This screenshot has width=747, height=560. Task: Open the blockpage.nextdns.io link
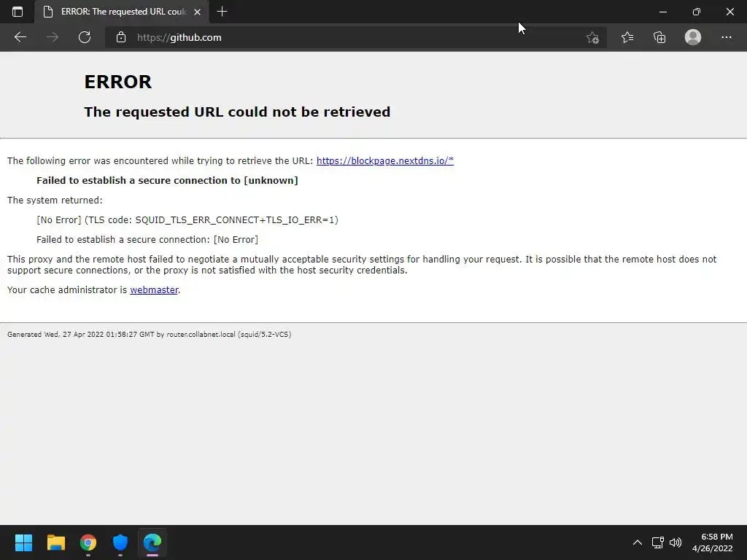[x=385, y=160]
